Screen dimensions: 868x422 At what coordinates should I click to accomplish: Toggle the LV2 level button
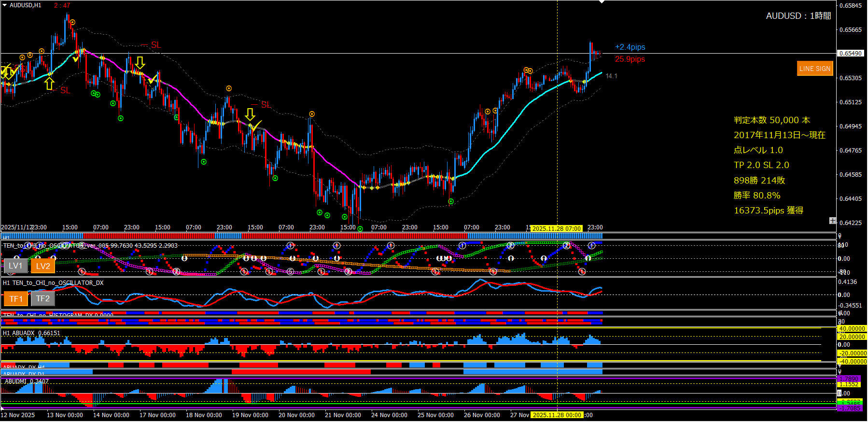click(x=42, y=266)
